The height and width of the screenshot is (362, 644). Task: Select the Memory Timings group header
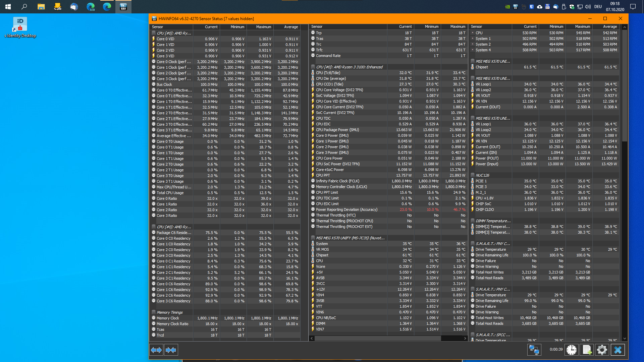click(170, 312)
